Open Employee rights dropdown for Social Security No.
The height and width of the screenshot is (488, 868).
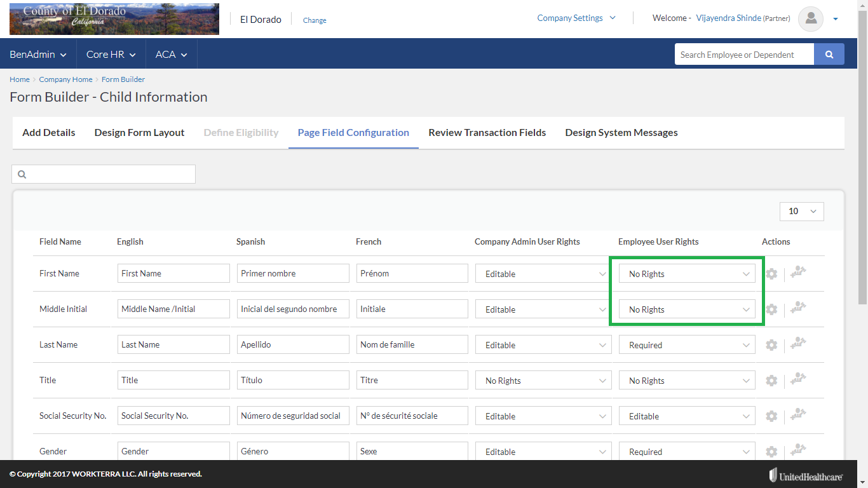(688, 416)
